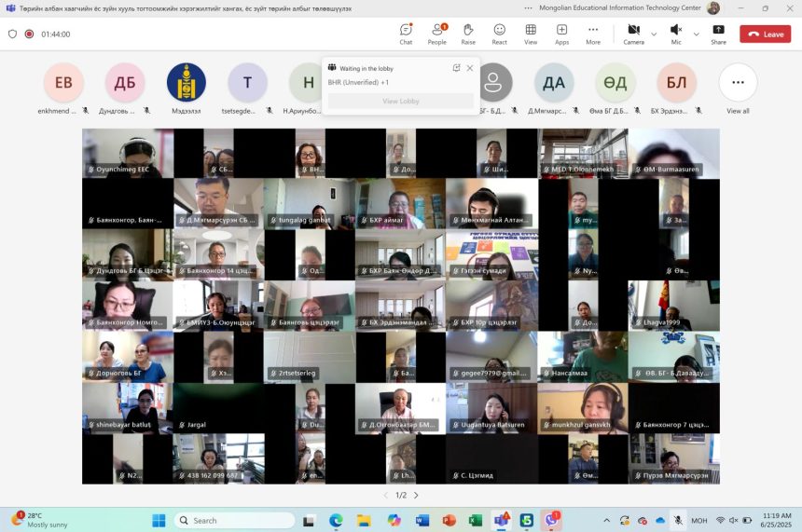Toggle mic mute in system tray
802x532 pixels.
coord(678,520)
